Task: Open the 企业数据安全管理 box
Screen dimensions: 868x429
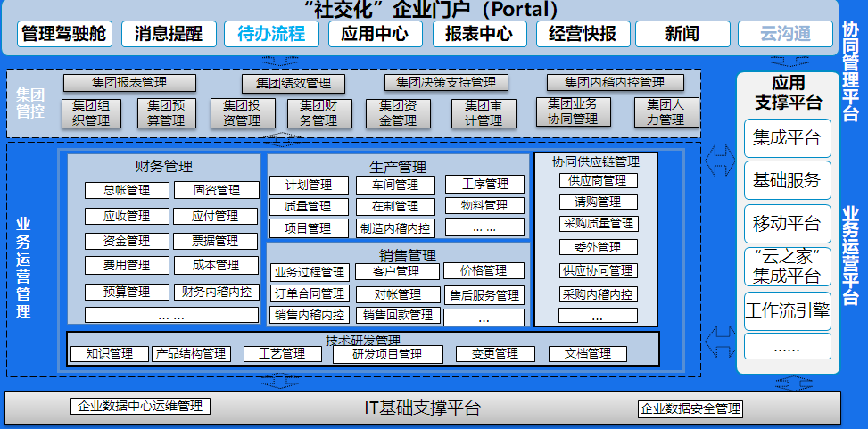Action: [690, 409]
